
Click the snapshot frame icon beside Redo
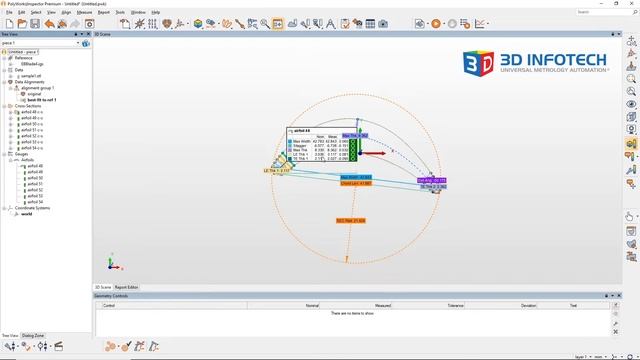pos(89,24)
